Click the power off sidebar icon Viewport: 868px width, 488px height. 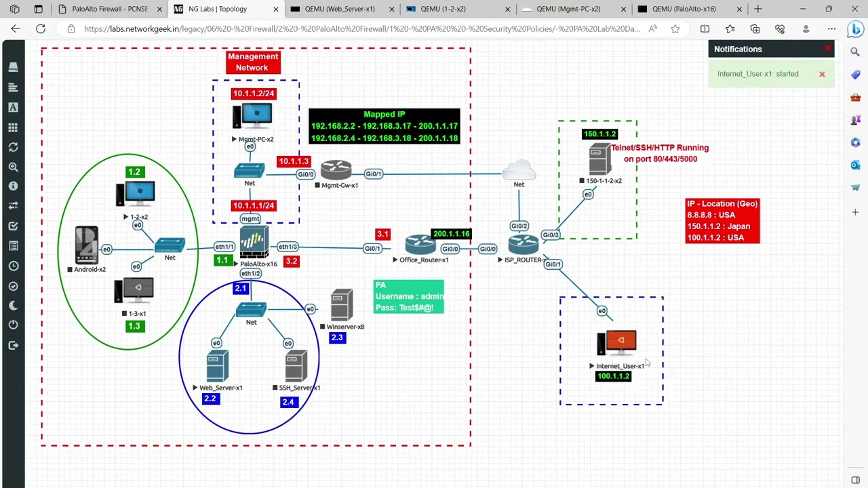[13, 325]
